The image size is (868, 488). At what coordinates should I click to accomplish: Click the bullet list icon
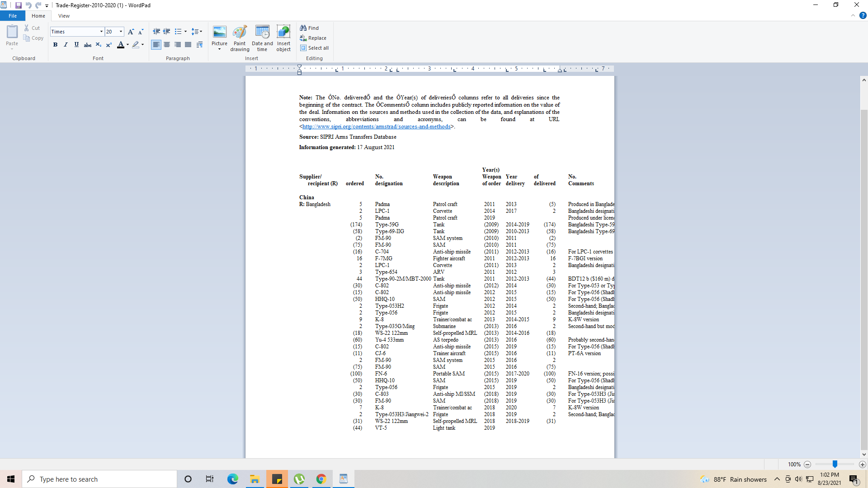[178, 32]
